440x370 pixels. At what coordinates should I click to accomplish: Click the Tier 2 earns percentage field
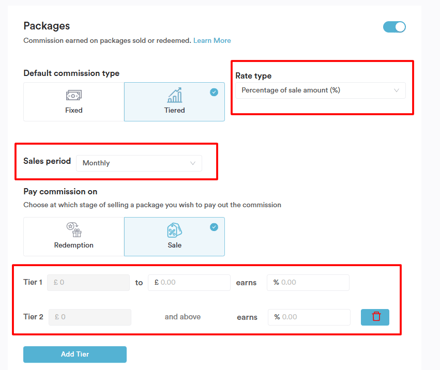click(x=309, y=317)
